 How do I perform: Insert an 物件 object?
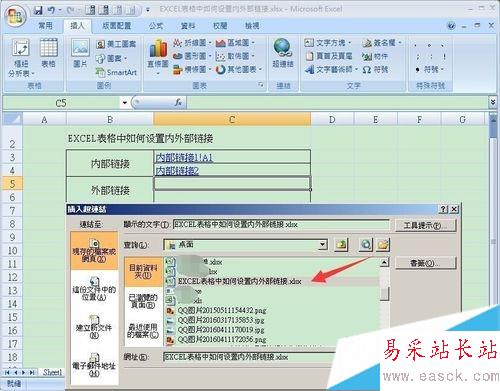pos(375,56)
